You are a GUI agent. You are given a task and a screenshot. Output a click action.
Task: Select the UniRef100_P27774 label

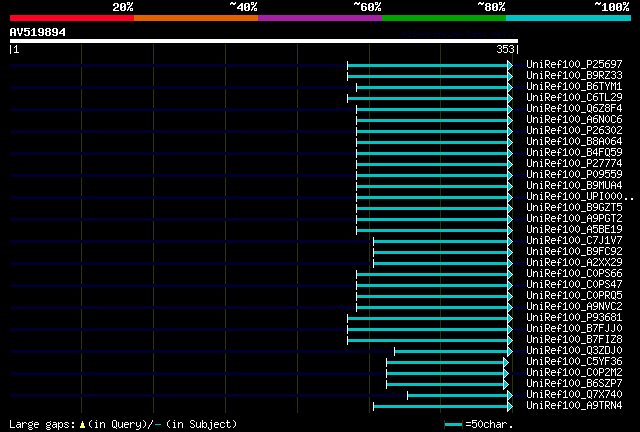574,163
